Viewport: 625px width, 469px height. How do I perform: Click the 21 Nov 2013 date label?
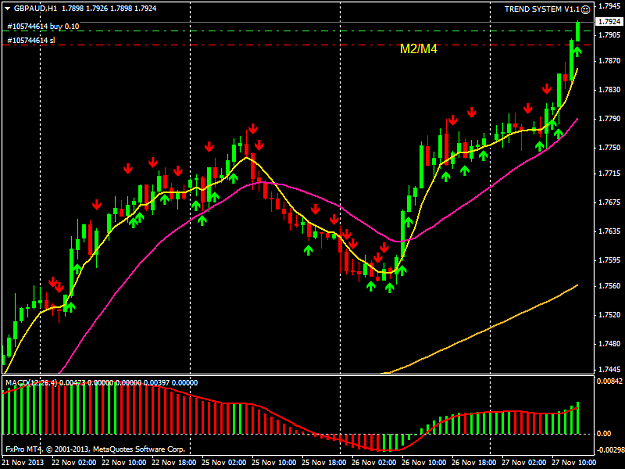coord(23,462)
